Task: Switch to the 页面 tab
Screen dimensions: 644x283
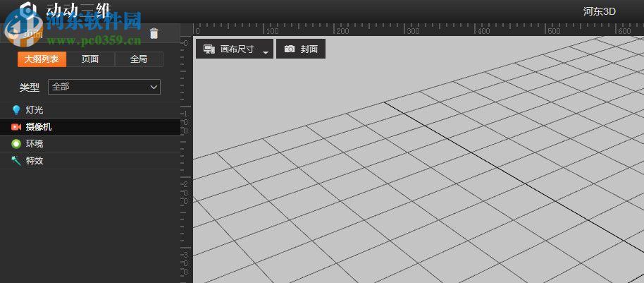Action: point(90,59)
